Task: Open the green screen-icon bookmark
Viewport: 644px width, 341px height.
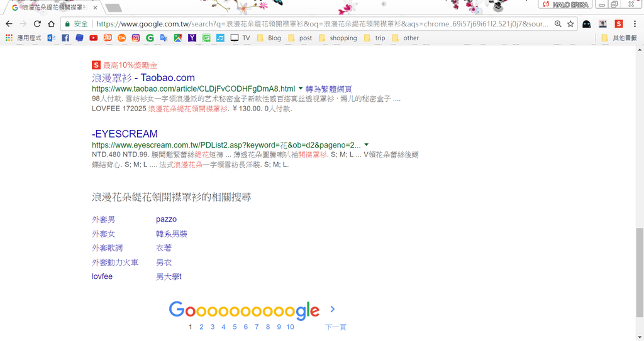Action: (206, 38)
